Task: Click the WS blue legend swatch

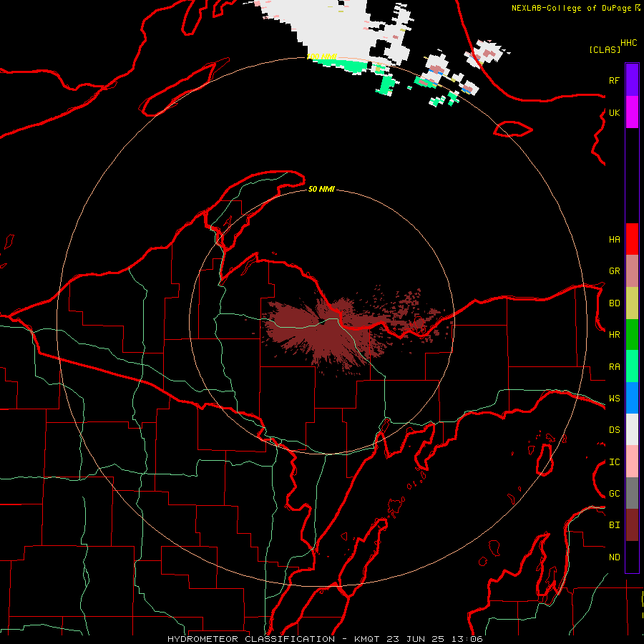Action: [632, 398]
